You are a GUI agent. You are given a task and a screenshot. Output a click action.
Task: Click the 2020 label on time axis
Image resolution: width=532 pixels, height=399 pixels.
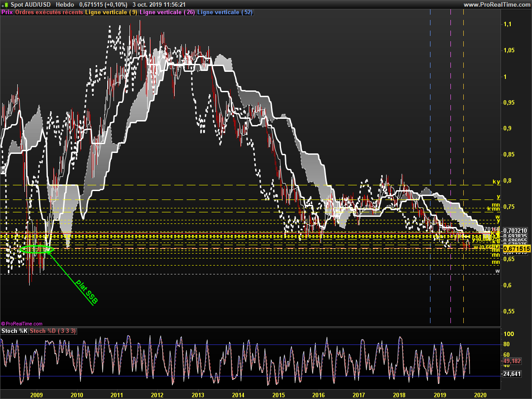(x=480, y=395)
